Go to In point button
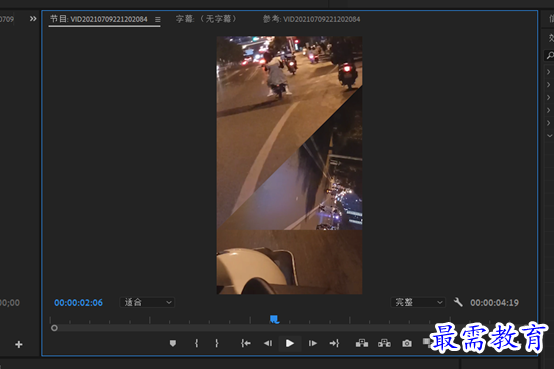Image resolution: width=554 pixels, height=369 pixels. pyautogui.click(x=246, y=343)
